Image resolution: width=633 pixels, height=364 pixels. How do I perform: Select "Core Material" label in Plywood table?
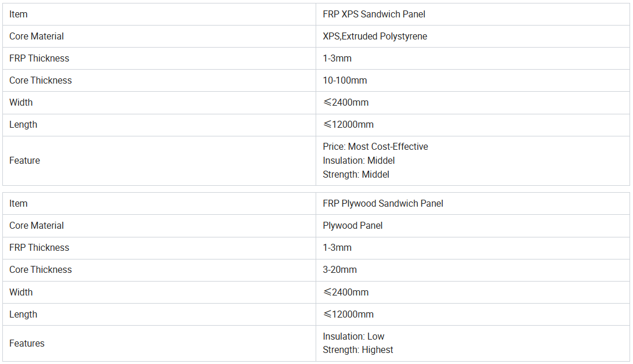pos(37,225)
